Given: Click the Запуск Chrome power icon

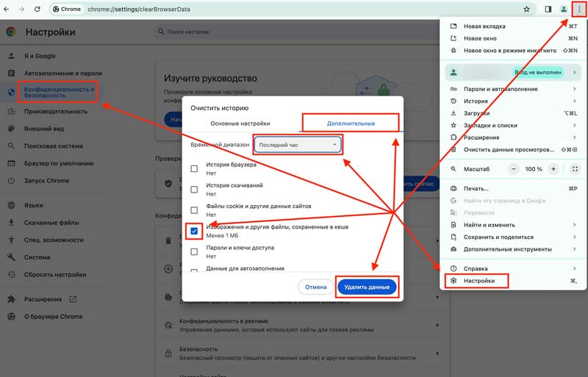Looking at the screenshot, I should (11, 181).
